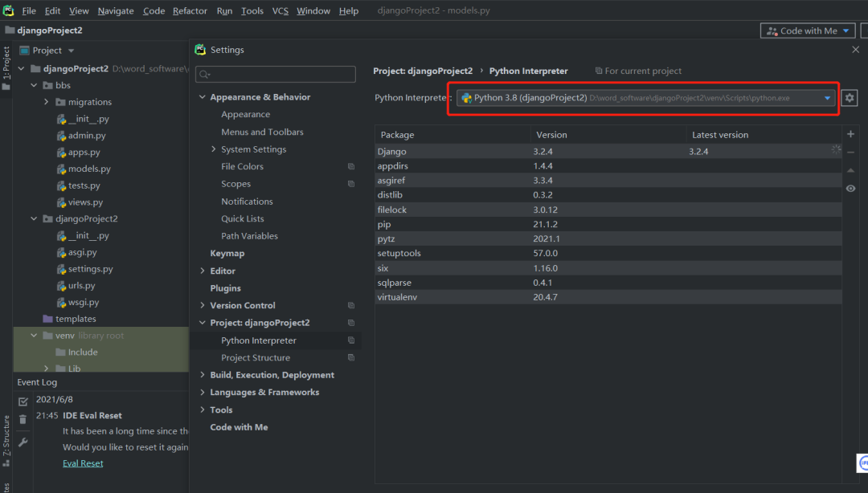Open the Code with Me dropdown arrow
Screen dimensions: 868x493
pos(845,31)
